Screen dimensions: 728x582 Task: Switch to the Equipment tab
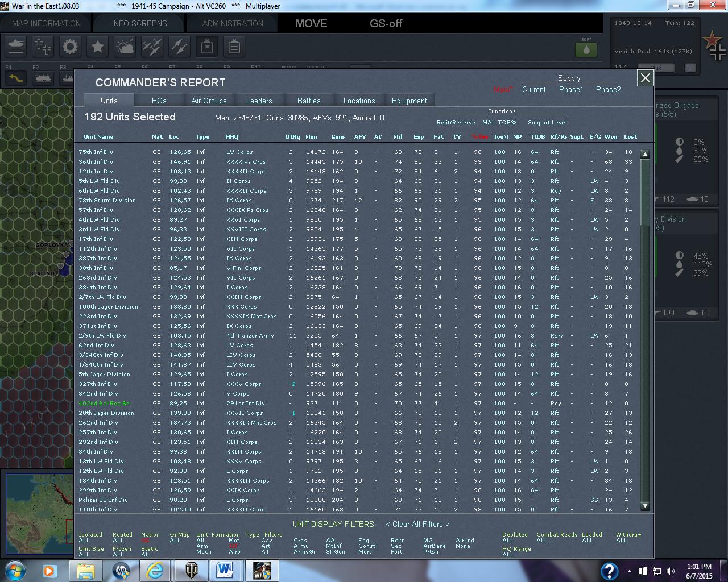[x=409, y=101]
